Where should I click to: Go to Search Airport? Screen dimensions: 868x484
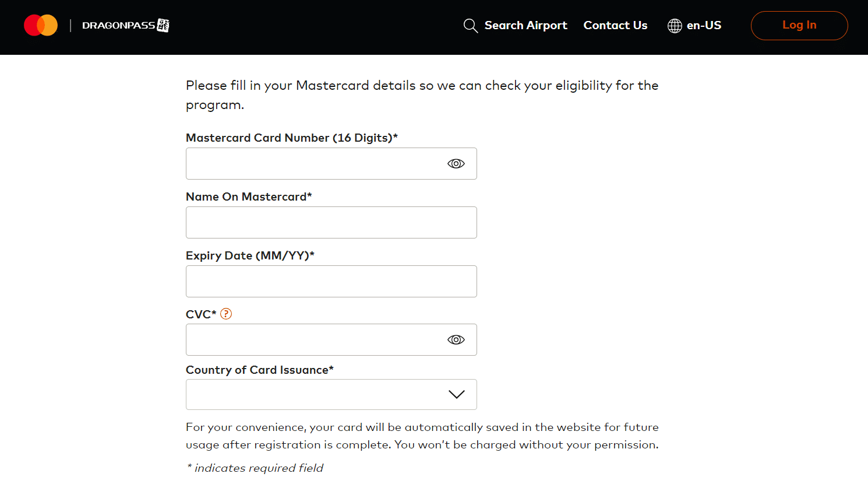pyautogui.click(x=525, y=26)
